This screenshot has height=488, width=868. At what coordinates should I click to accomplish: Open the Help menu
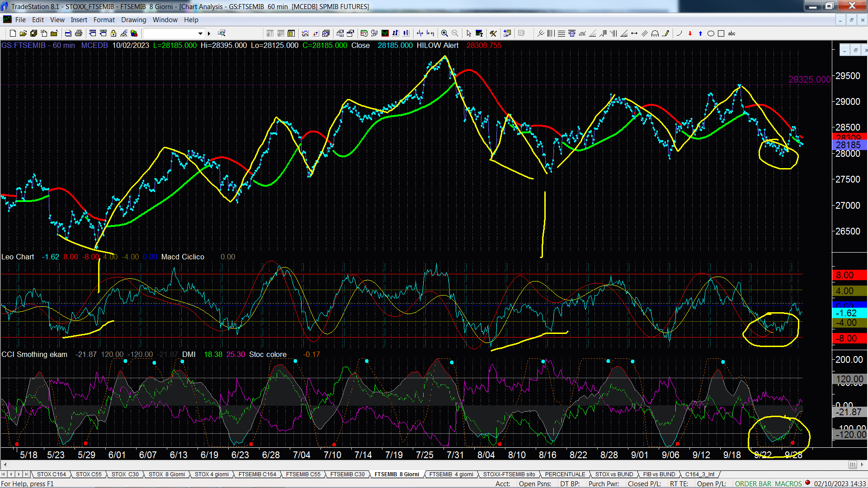point(191,20)
